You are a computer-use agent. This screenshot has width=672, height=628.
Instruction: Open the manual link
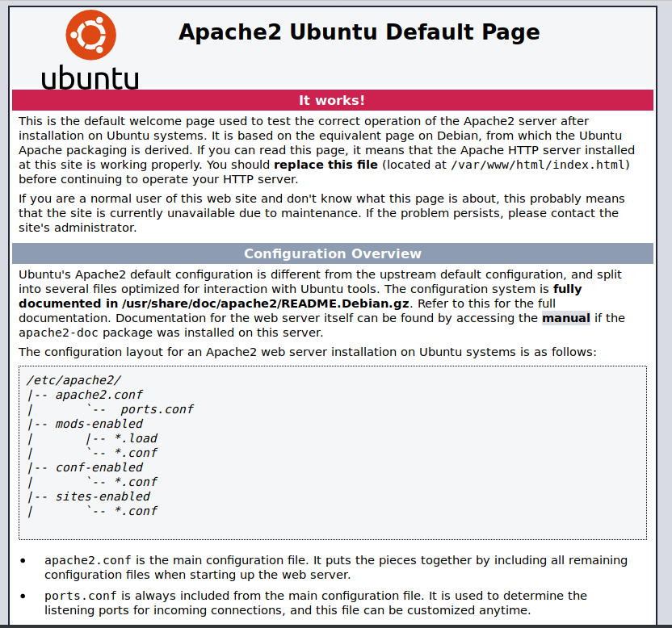565,318
